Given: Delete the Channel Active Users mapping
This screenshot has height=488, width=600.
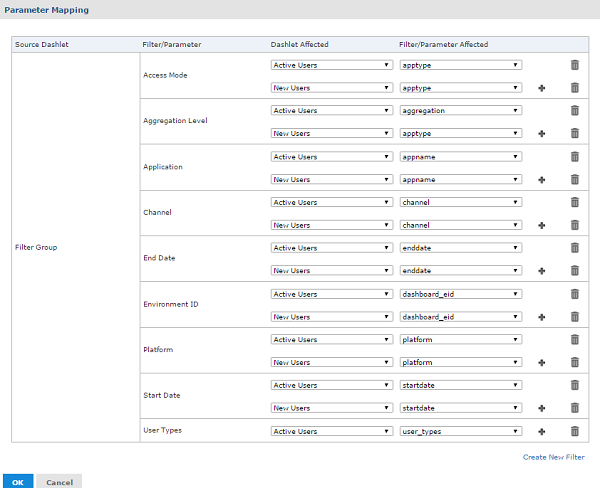Looking at the screenshot, I should (574, 202).
